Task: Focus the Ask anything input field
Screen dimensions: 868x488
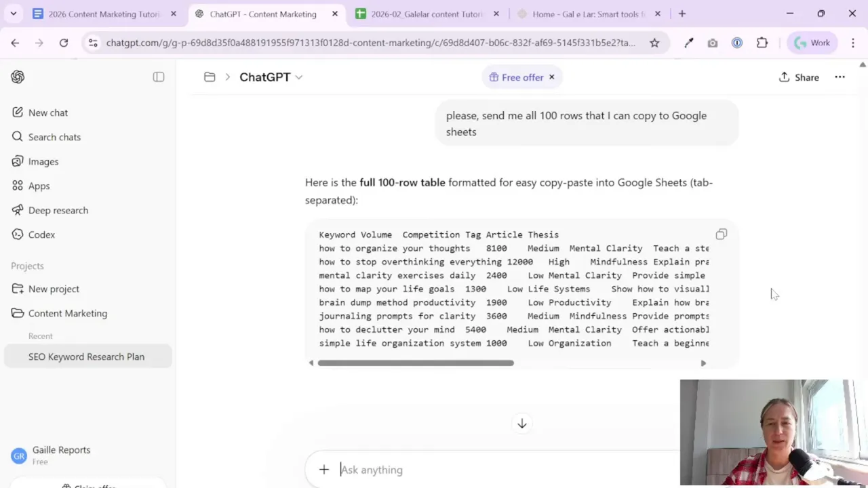Action: click(x=509, y=470)
